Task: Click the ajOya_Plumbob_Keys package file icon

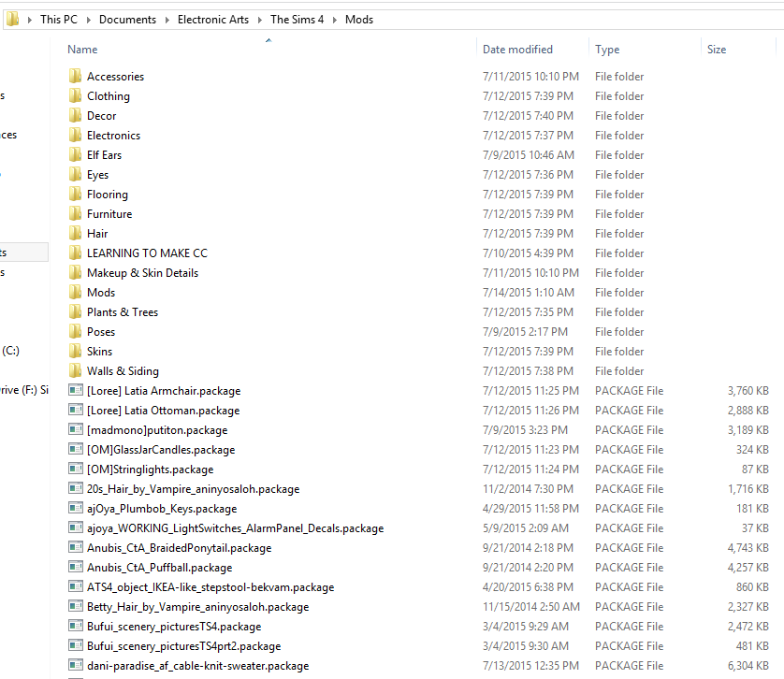Action: point(76,508)
